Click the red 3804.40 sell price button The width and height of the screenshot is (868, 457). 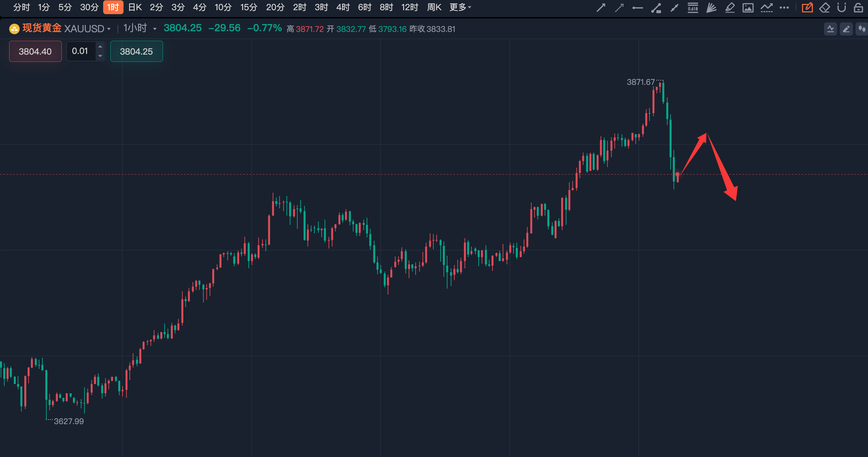click(35, 51)
